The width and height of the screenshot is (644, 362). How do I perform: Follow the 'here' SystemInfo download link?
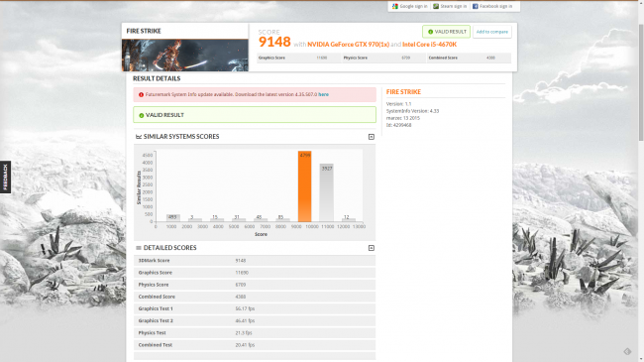(323, 94)
